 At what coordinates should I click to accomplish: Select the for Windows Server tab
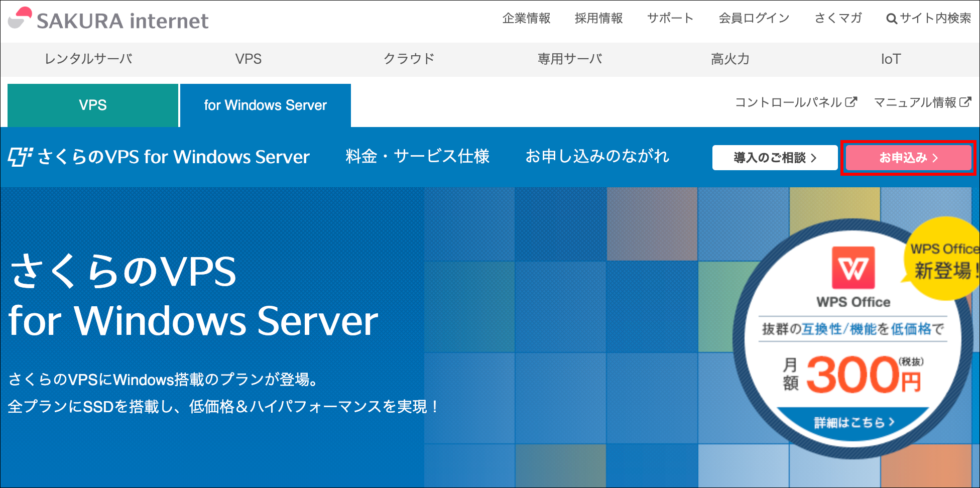tap(265, 105)
